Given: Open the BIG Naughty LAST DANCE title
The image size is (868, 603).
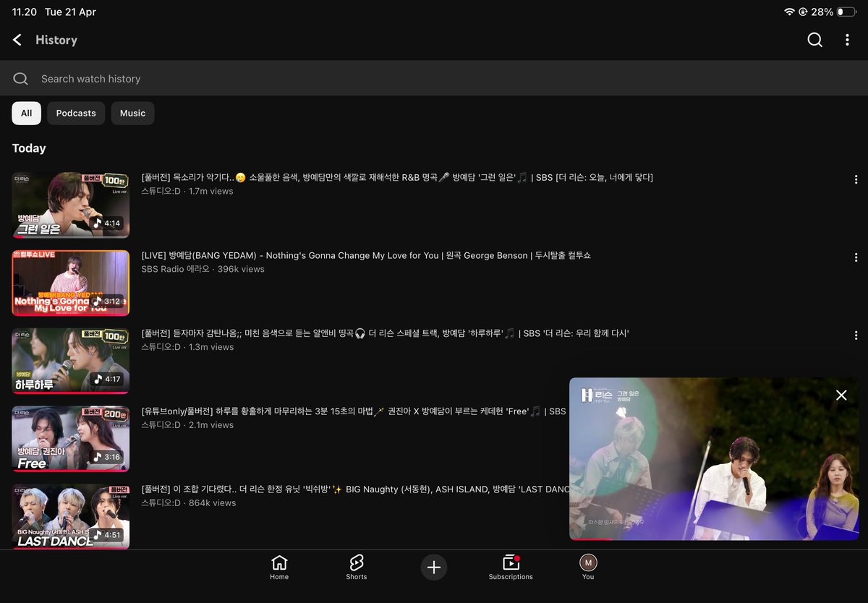Looking at the screenshot, I should pyautogui.click(x=355, y=489).
